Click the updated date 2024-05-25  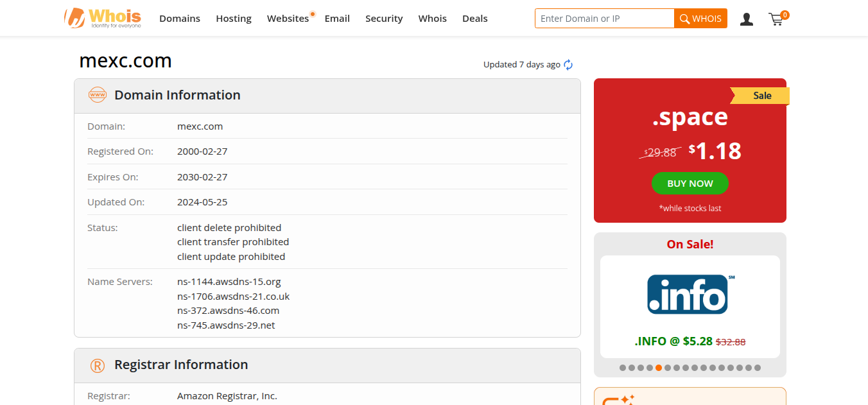click(202, 202)
